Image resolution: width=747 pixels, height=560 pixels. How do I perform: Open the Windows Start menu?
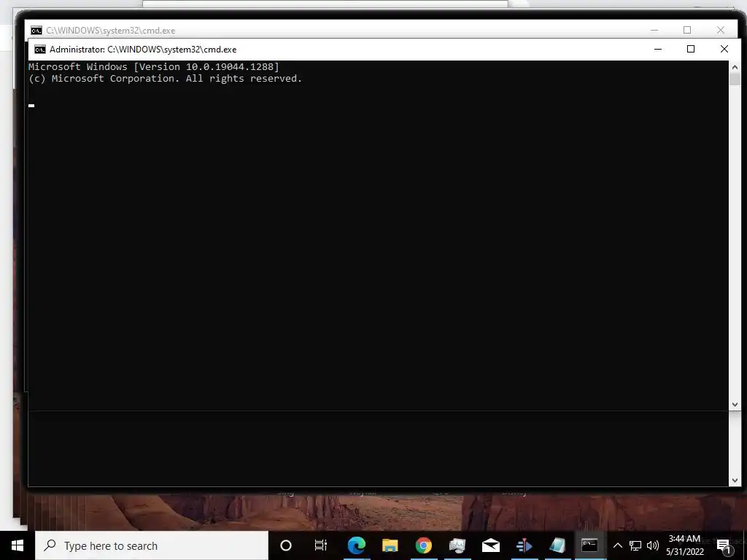tap(18, 545)
